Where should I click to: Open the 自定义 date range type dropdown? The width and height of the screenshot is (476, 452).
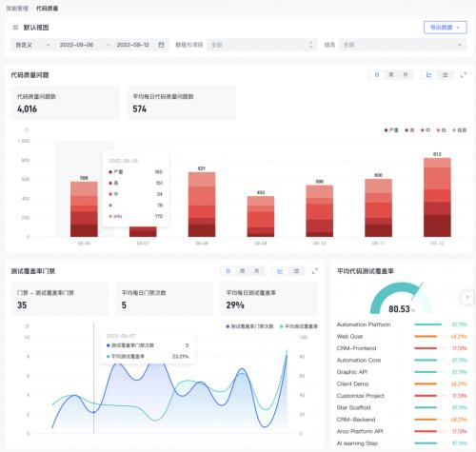tap(32, 45)
